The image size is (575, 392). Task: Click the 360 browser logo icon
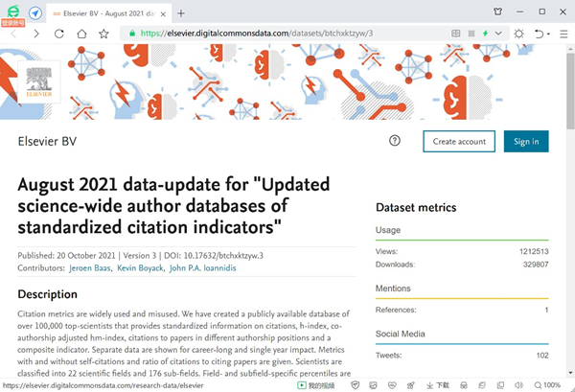click(x=13, y=12)
